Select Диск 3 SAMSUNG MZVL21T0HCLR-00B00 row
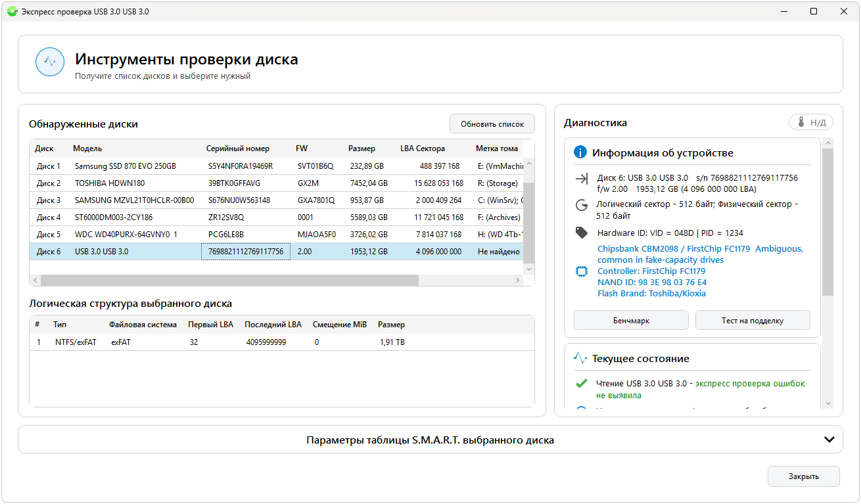This screenshot has height=504, width=861. click(x=277, y=200)
